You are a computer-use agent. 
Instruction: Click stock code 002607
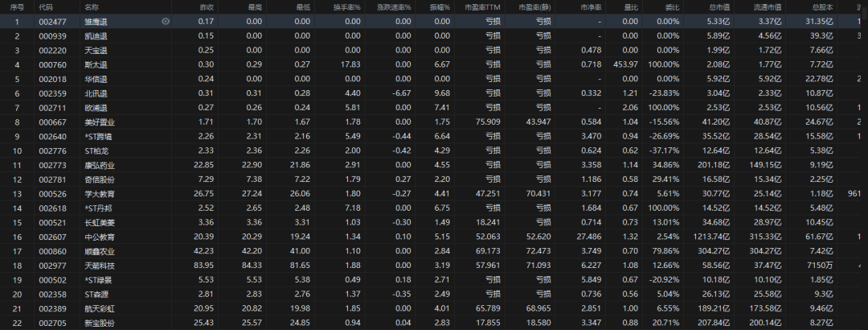(52, 237)
